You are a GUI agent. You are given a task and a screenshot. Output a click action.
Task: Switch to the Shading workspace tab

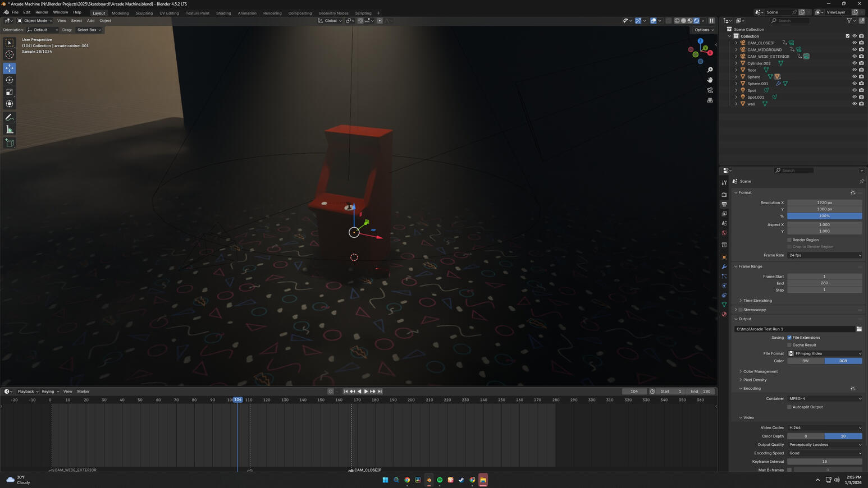pos(223,13)
